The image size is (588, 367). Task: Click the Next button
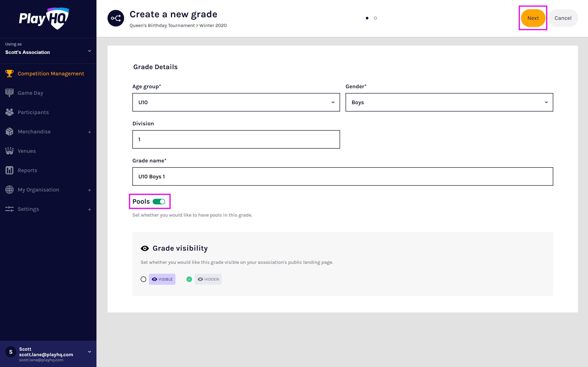click(533, 18)
